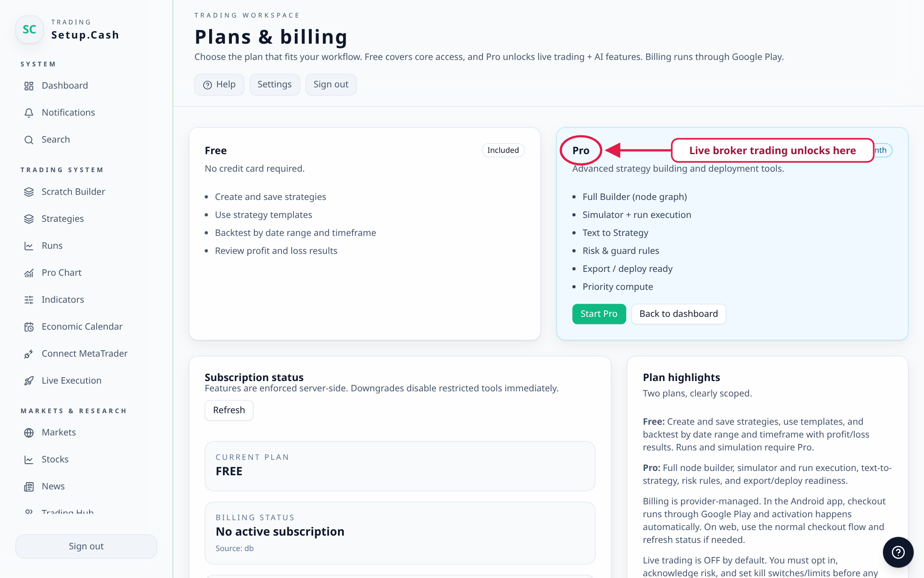Open Dashboard grid icon in sidebar
924x578 pixels.
29,86
